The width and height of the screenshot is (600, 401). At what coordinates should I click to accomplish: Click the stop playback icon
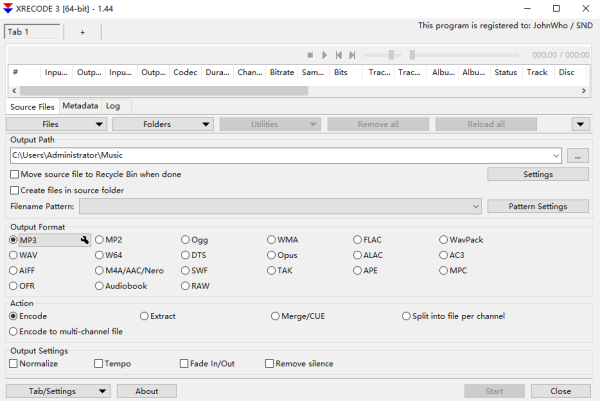(310, 55)
